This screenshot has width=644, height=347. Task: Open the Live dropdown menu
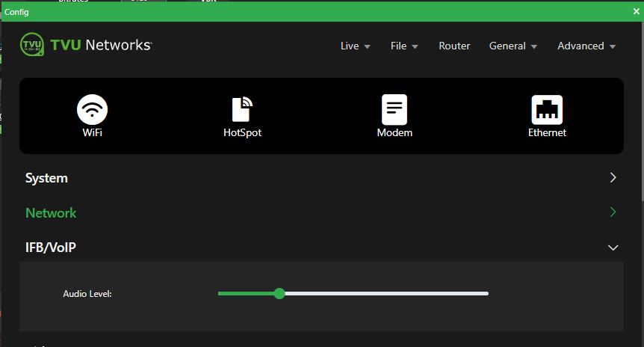(x=356, y=46)
